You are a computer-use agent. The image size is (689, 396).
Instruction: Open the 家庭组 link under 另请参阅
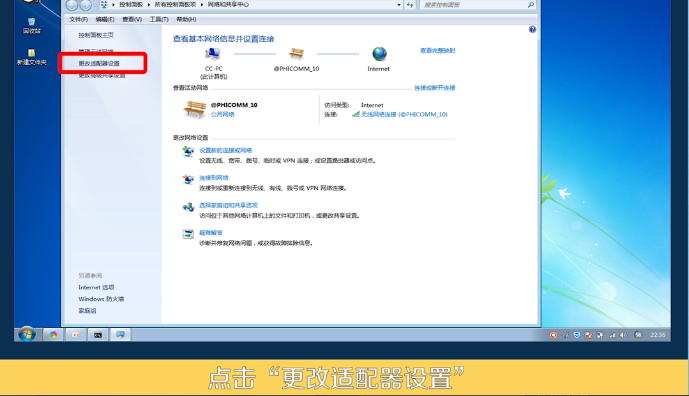[87, 311]
